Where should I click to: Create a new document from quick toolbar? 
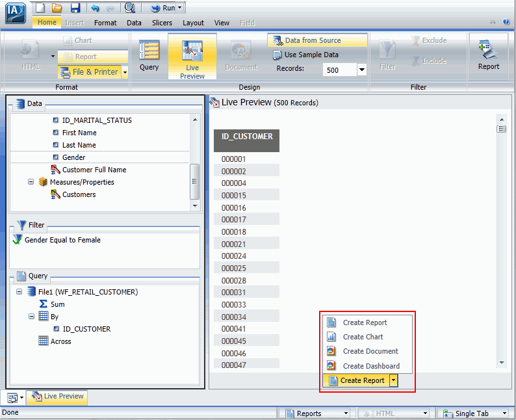[40, 8]
